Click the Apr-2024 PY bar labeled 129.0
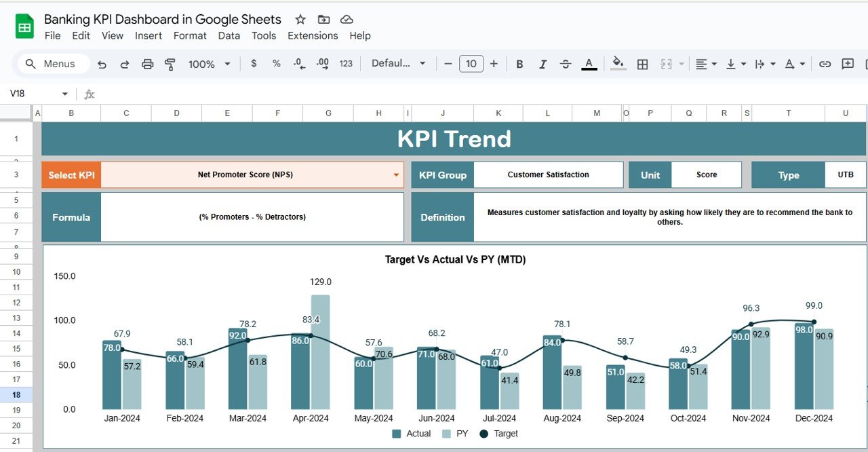 click(x=321, y=352)
